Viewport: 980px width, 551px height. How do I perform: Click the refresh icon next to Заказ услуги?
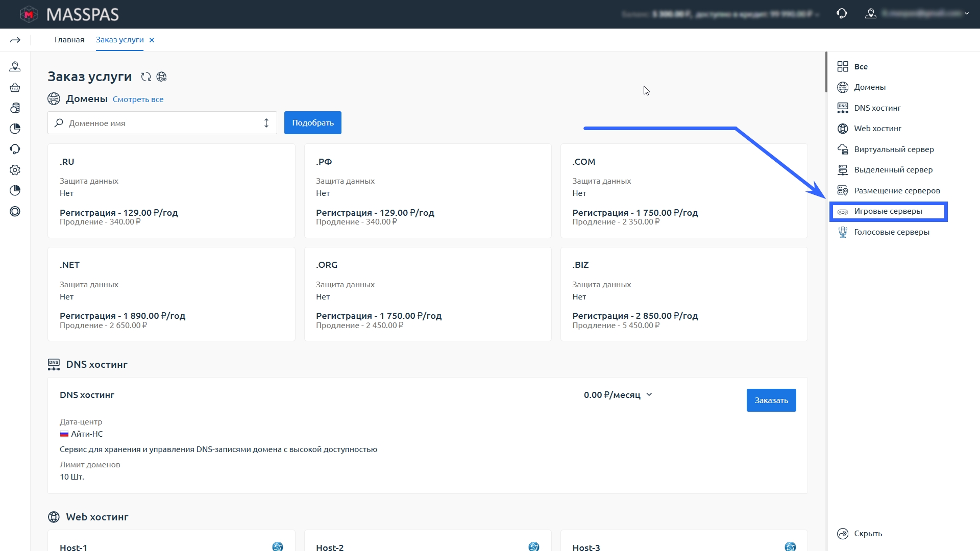click(146, 77)
